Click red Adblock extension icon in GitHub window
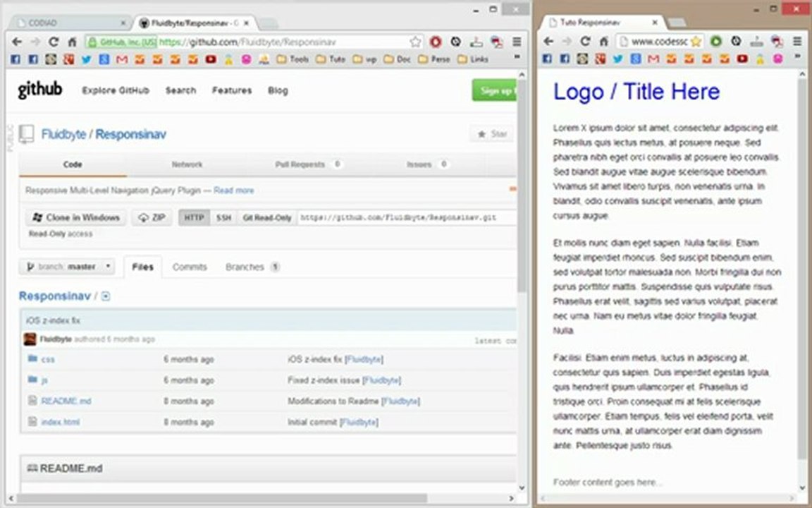 click(436, 42)
